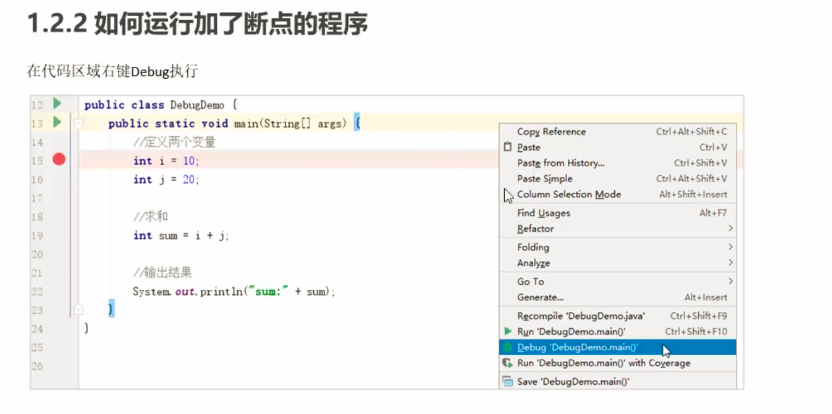Select Find Usages menu entry
Screen dimensions: 832x414
point(618,213)
